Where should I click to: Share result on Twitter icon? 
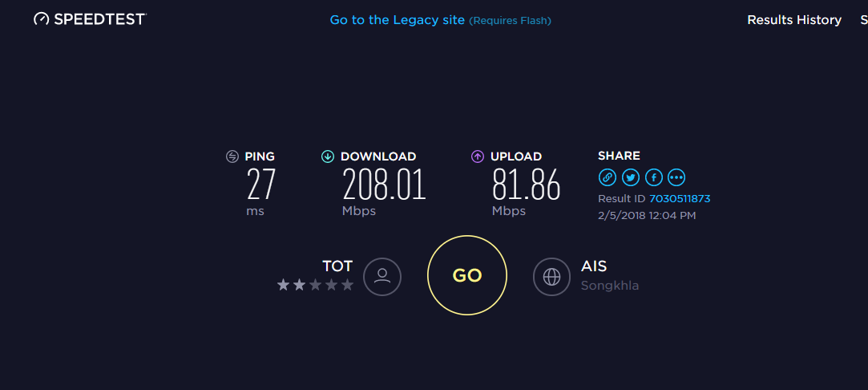coord(631,177)
